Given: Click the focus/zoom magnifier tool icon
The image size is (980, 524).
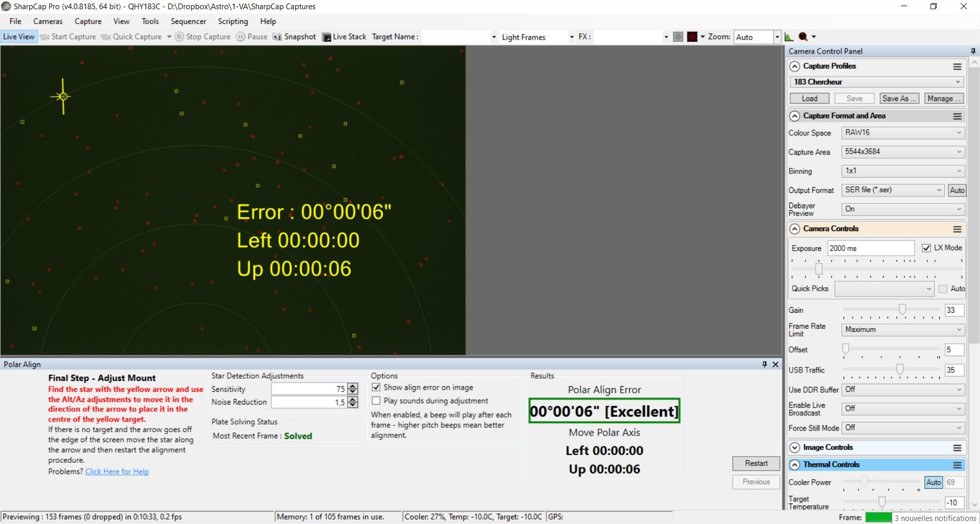Looking at the screenshot, I should pyautogui.click(x=803, y=37).
